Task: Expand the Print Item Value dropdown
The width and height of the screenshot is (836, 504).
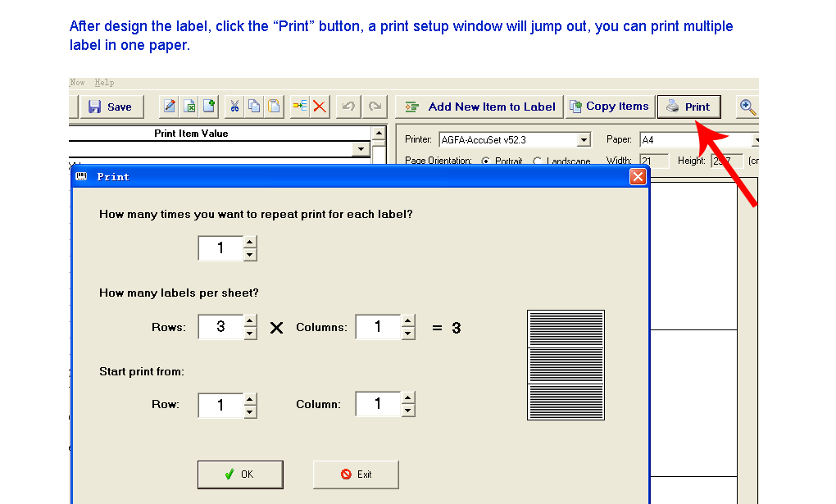Action: point(361,149)
